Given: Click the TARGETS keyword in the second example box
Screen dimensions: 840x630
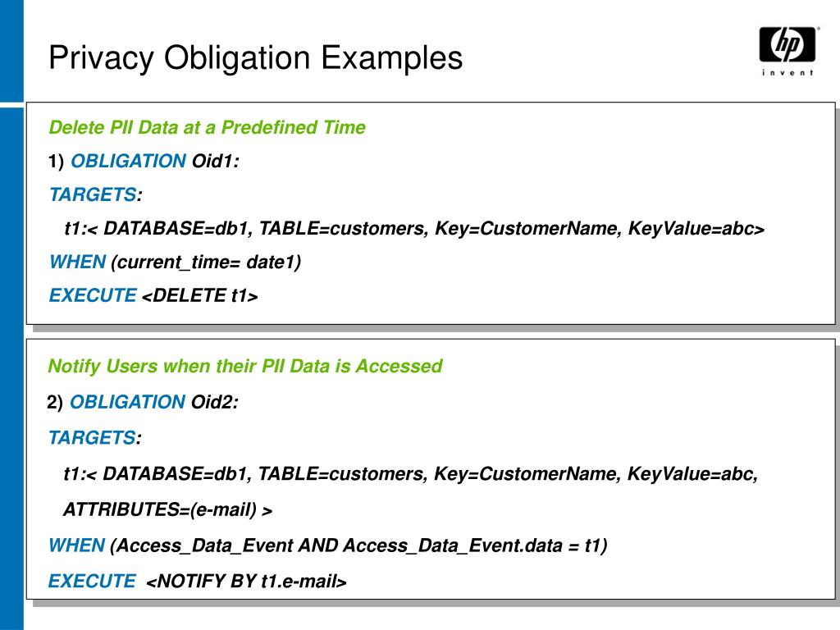Looking at the screenshot, I should [92, 438].
